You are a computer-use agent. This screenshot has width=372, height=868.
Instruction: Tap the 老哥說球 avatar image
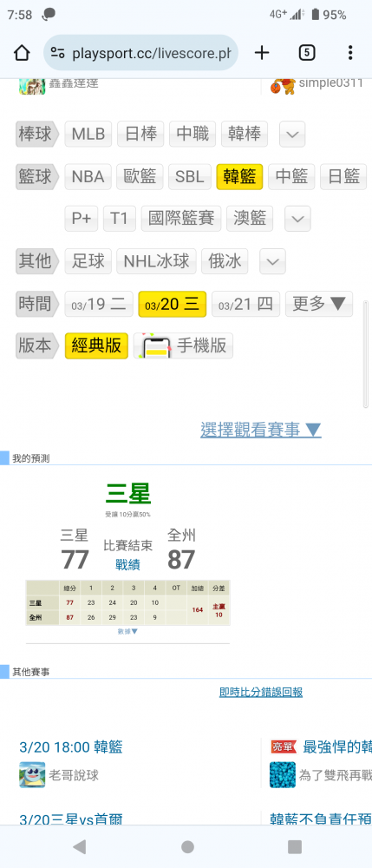click(32, 775)
